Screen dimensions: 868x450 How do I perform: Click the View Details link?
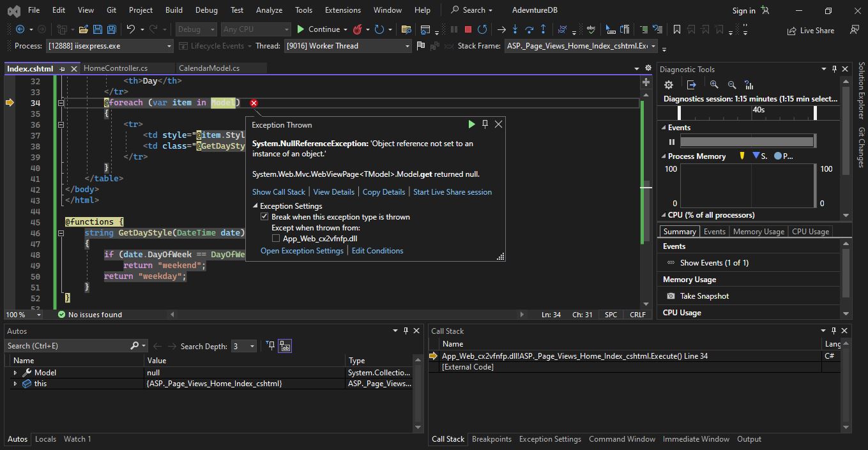[x=333, y=192]
